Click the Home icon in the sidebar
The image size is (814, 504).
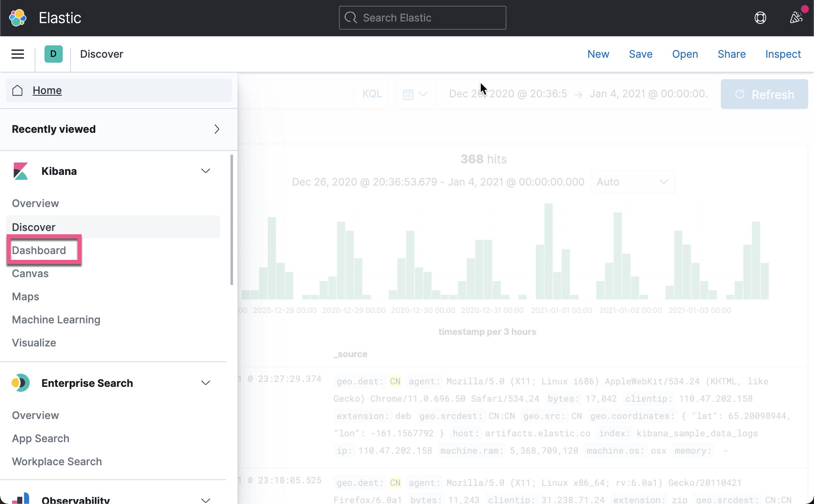point(17,90)
